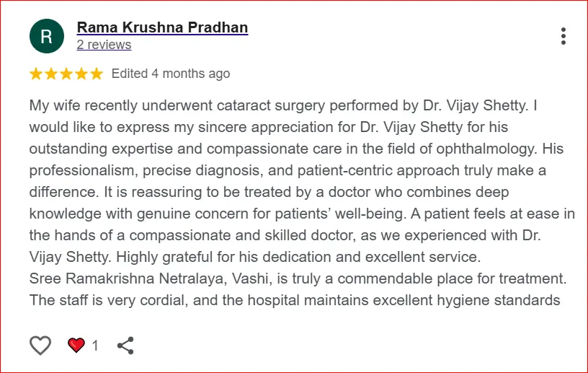Screen dimensions: 588x373
Task: Click the Edited 4 months ago timestamp
Action: tap(171, 74)
